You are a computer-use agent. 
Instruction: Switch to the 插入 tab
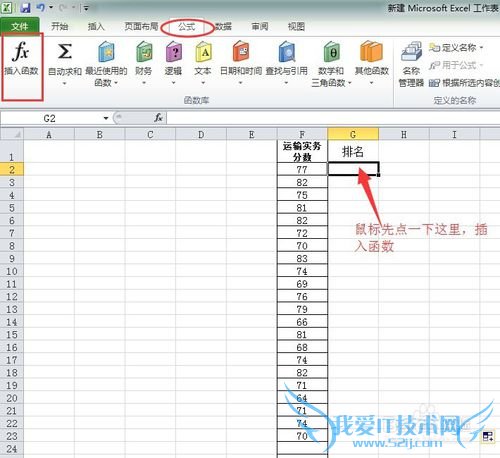(x=96, y=26)
